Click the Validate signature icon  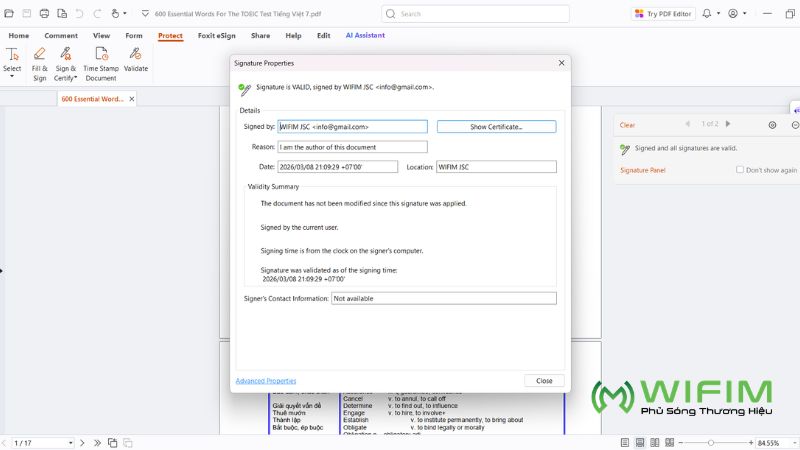coord(135,55)
